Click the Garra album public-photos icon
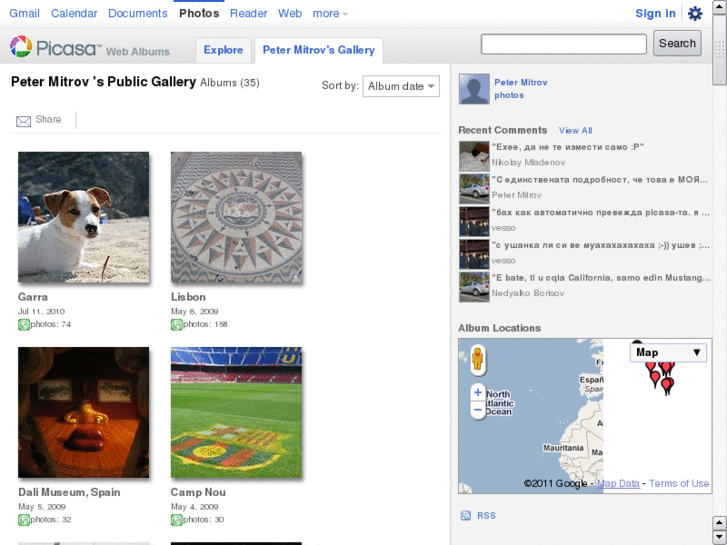 tap(24, 324)
